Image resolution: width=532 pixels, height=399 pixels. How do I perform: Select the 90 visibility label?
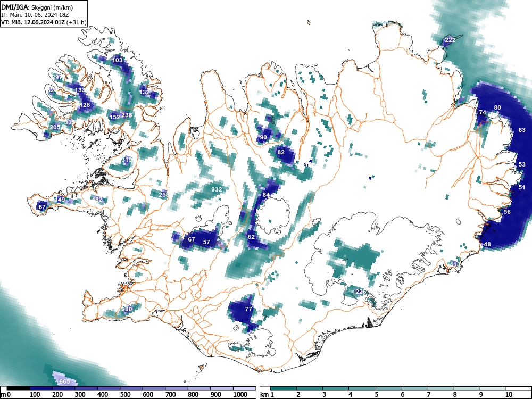click(263, 137)
